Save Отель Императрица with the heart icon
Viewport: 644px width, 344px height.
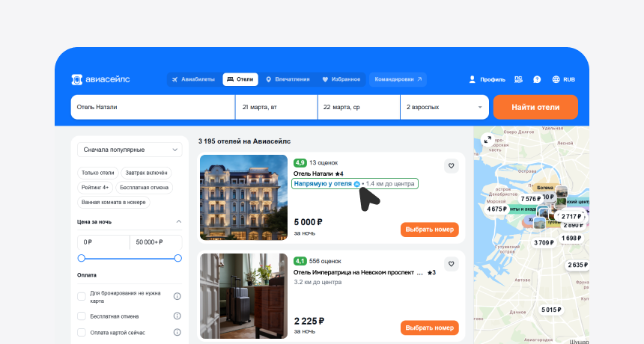click(451, 263)
